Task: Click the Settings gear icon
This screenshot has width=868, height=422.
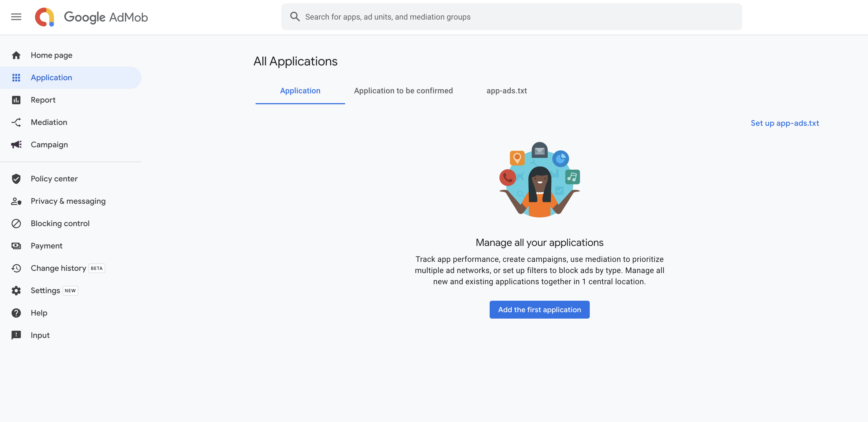Action: tap(16, 291)
